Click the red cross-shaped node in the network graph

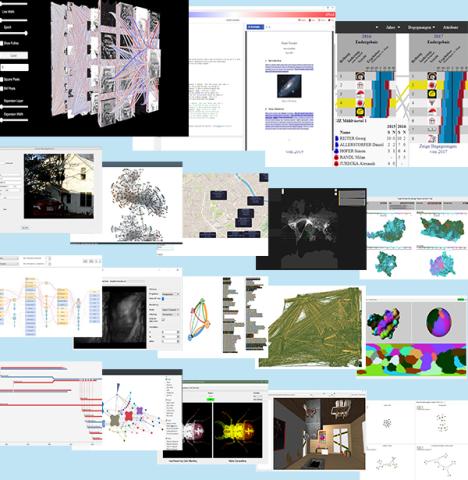129,416
